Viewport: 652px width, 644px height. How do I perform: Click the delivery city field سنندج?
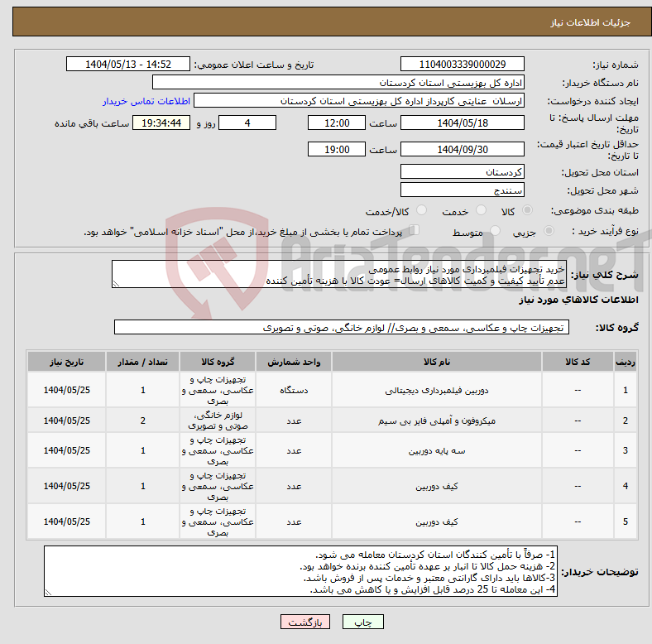[462, 190]
